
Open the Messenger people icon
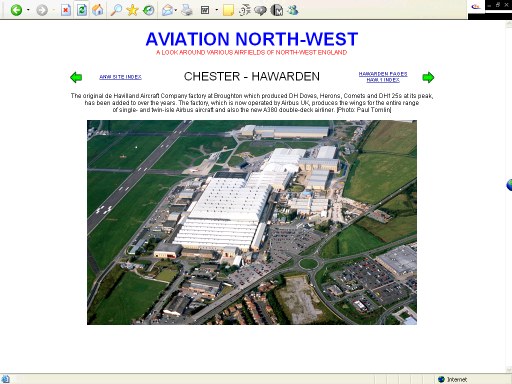[293, 10]
